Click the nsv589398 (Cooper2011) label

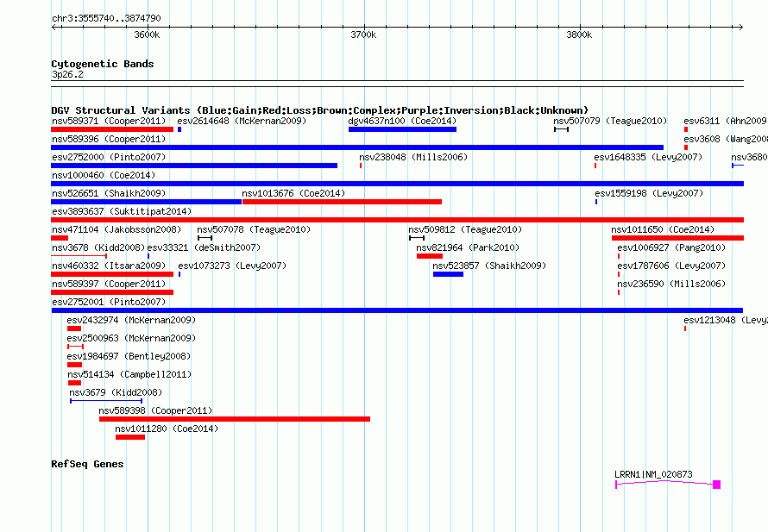(x=155, y=410)
